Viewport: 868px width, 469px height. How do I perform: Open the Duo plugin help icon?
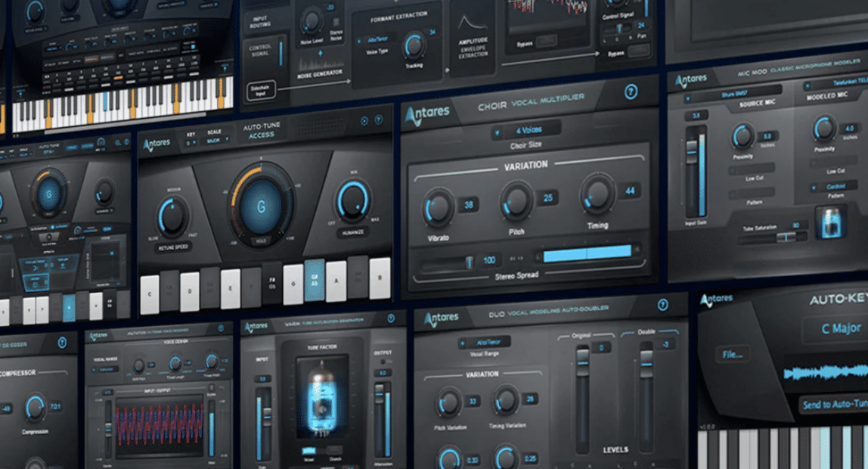[x=662, y=305]
